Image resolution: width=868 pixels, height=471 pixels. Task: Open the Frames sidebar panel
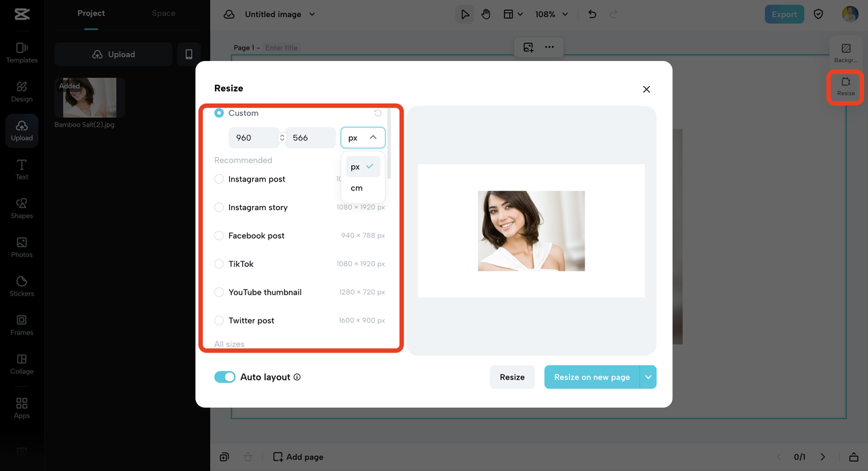coord(22,325)
